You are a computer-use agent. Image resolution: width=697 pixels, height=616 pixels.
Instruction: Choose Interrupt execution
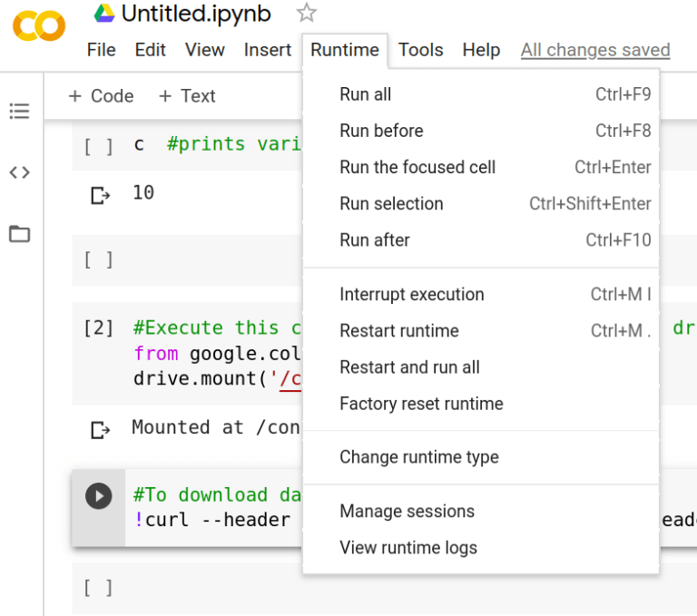point(481,294)
